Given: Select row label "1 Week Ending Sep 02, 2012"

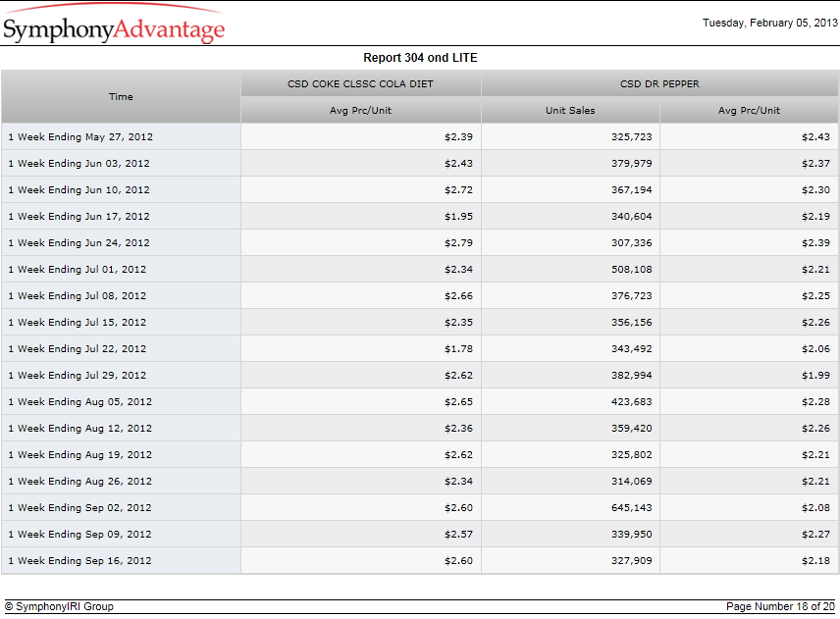Looking at the screenshot, I should coord(79,508).
